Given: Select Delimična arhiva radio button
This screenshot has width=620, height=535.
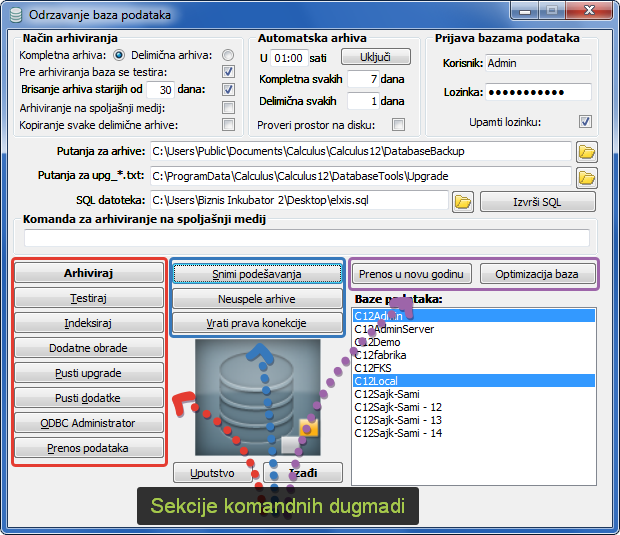Looking at the screenshot, I should pos(228,55).
